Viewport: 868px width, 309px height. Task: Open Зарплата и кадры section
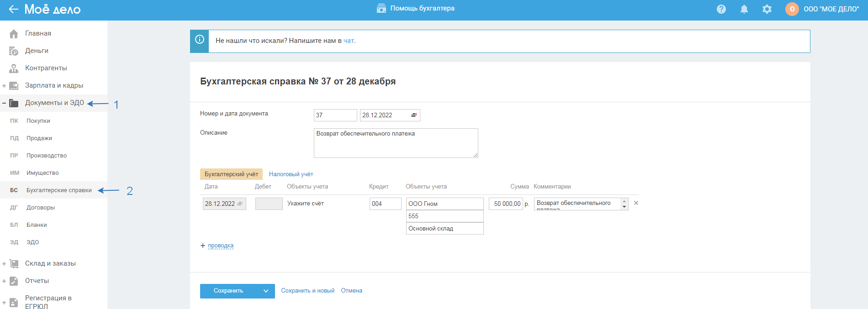(x=54, y=85)
